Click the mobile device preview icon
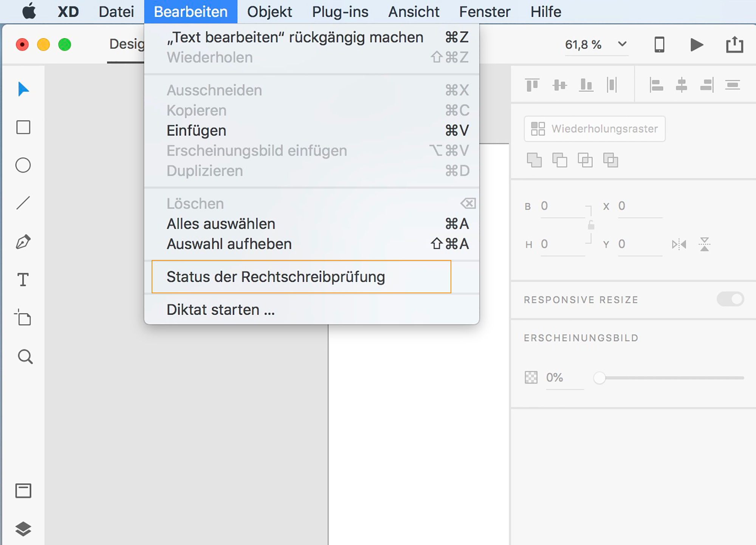Screen dimensions: 756x545 click(659, 45)
